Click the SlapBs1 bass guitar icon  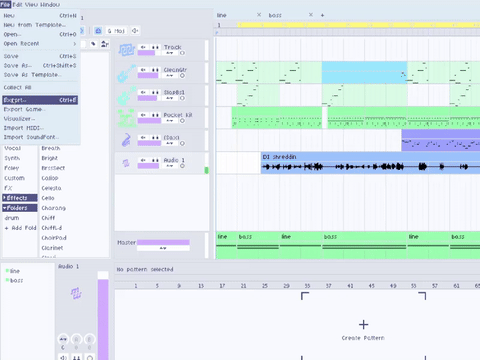point(126,96)
